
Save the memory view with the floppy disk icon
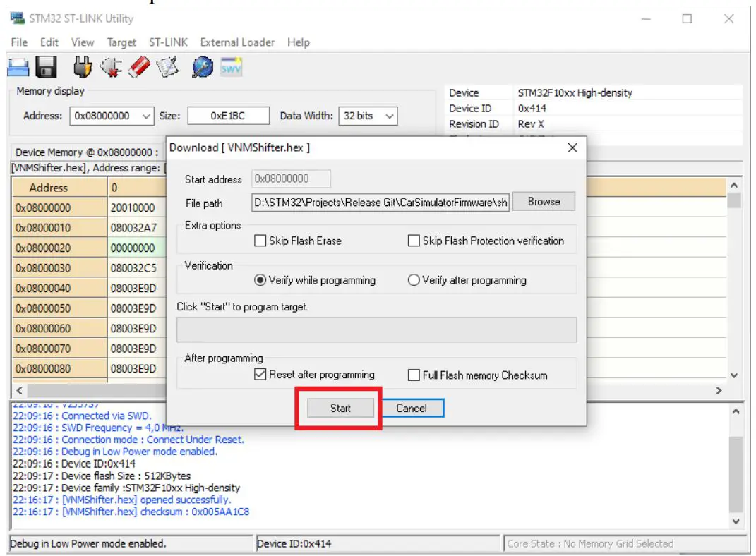click(45, 66)
